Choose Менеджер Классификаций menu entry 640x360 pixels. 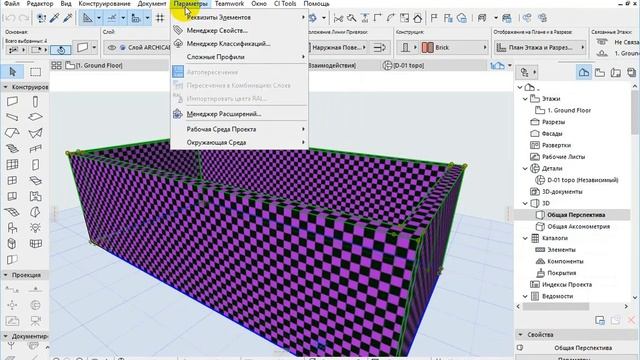pos(239,44)
